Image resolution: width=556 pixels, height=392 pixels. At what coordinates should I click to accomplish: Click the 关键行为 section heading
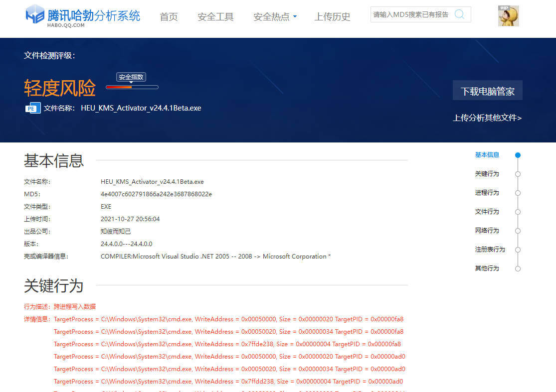coord(53,286)
